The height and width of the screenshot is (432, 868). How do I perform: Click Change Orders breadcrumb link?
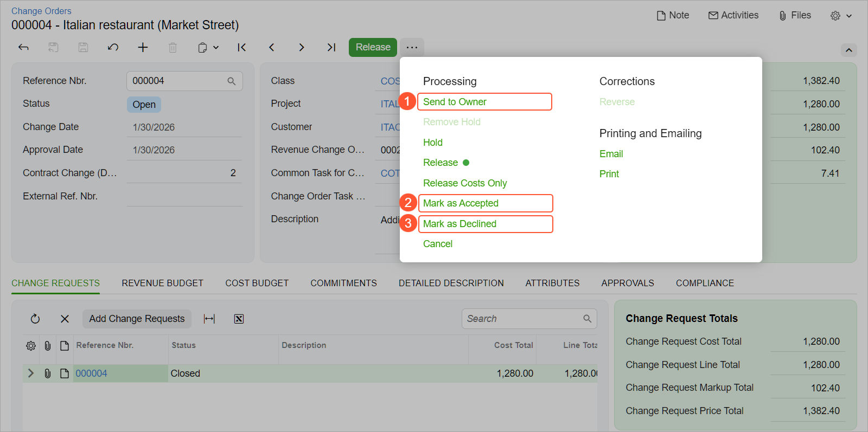click(x=41, y=11)
